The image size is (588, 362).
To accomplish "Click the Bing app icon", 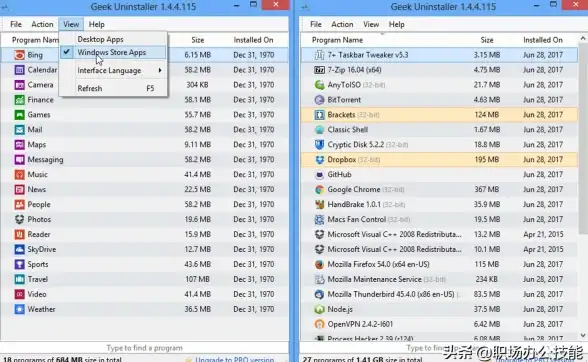I will (x=20, y=55).
